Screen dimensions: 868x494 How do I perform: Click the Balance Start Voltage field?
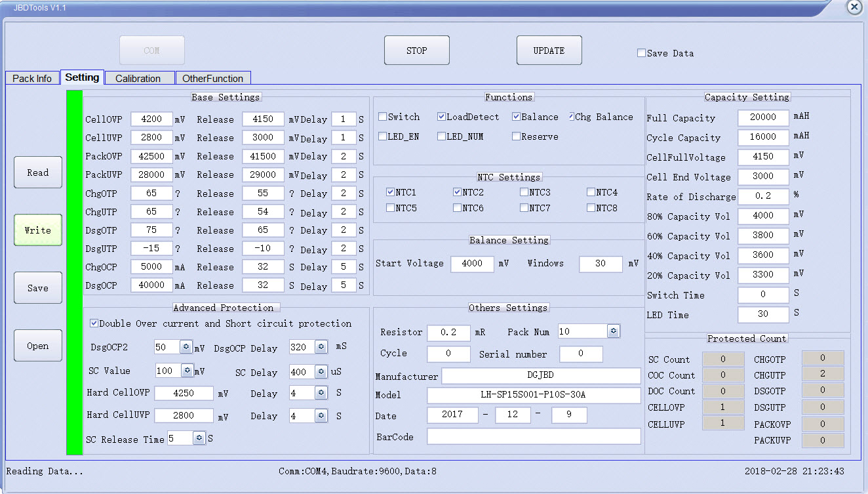(472, 264)
